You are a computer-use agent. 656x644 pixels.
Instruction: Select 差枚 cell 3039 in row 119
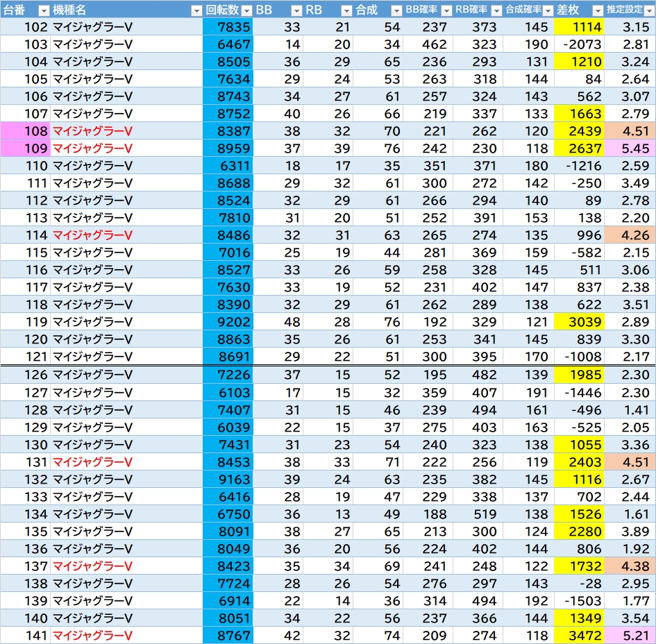tap(579, 321)
